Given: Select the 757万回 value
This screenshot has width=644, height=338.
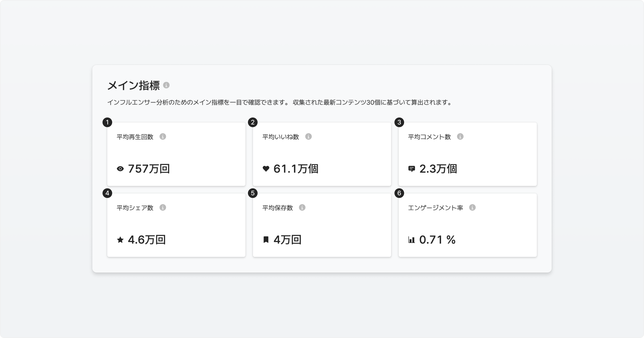Looking at the screenshot, I should [x=149, y=169].
